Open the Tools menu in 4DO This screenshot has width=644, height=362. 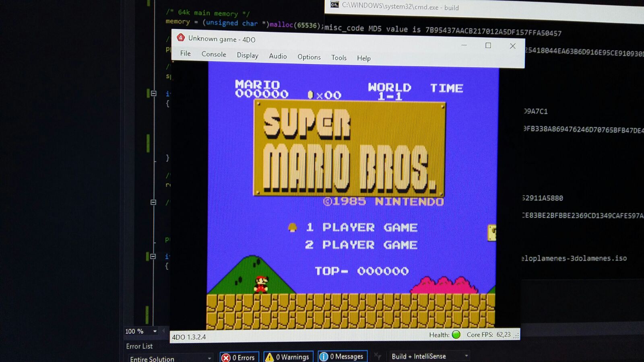coord(339,58)
